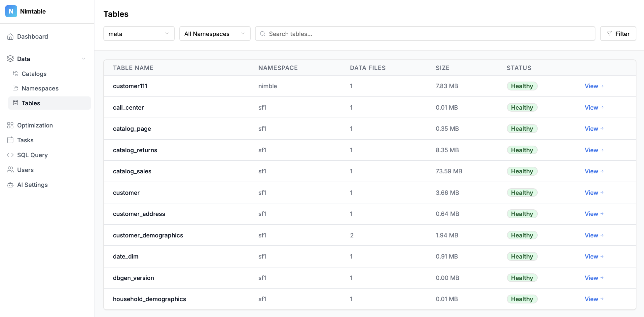Click the Catalogs tree icon
This screenshot has width=644, height=317.
pos(16,74)
